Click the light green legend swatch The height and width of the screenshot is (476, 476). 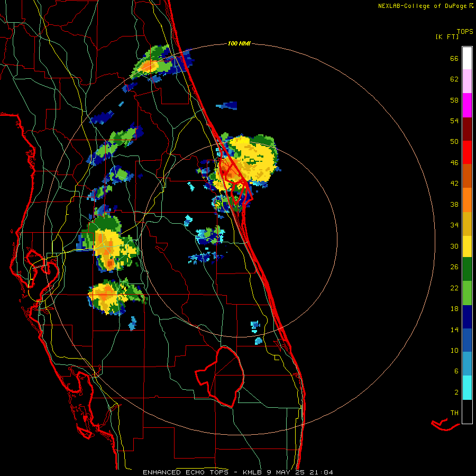[x=467, y=293]
